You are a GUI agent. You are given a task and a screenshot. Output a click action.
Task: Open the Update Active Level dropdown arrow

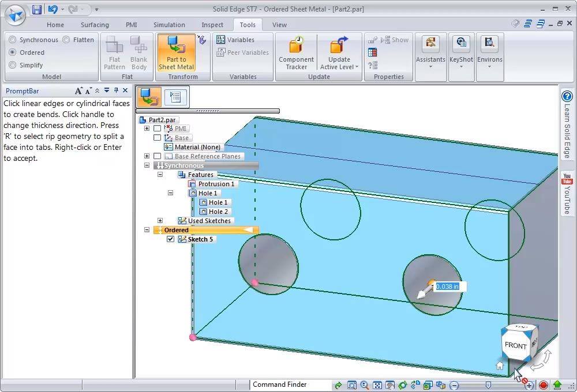click(357, 66)
